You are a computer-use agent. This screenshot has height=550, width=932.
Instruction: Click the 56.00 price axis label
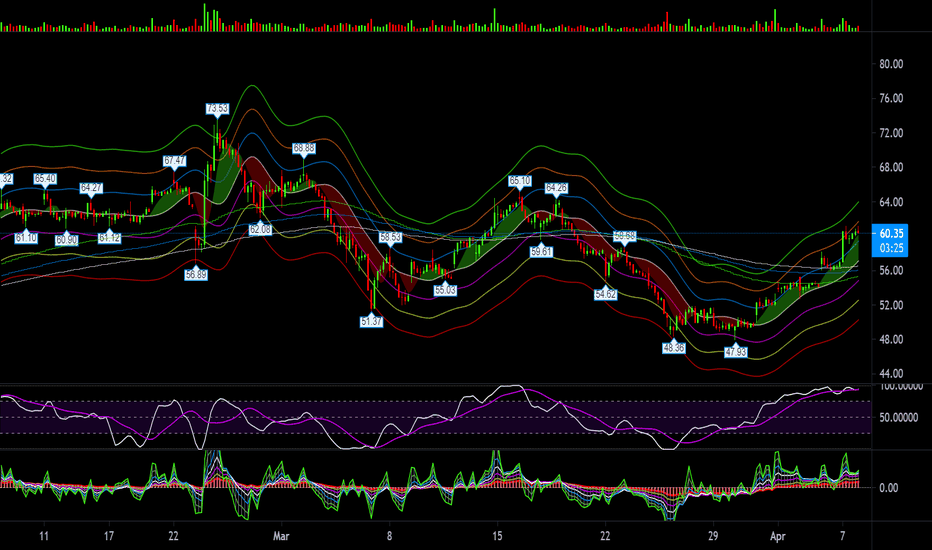891,271
